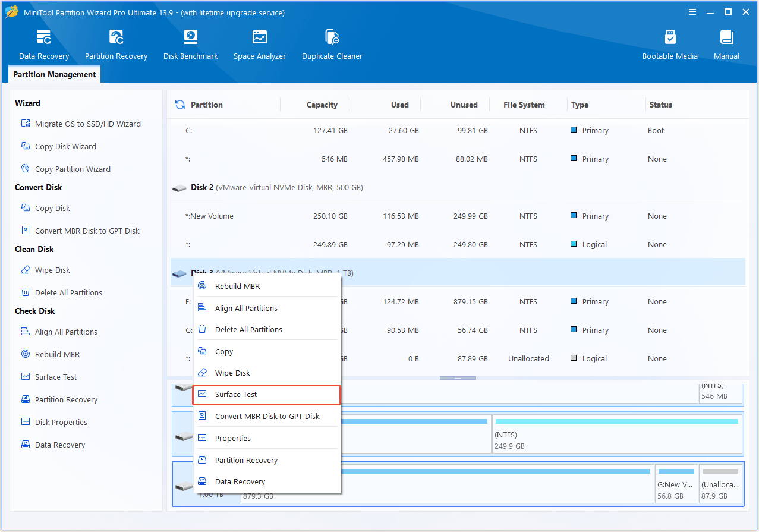Select the New Volume partition row
Image resolution: width=759 pixels, height=532 pixels.
tap(458, 216)
